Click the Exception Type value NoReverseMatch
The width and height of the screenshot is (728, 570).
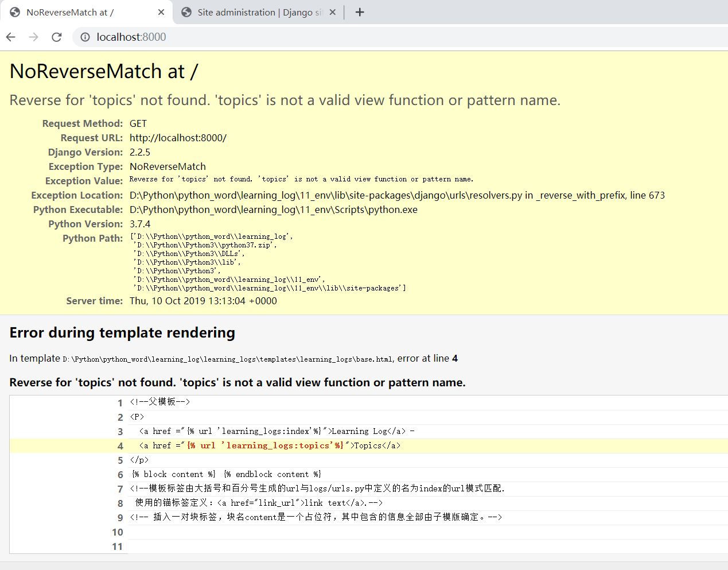(x=168, y=166)
